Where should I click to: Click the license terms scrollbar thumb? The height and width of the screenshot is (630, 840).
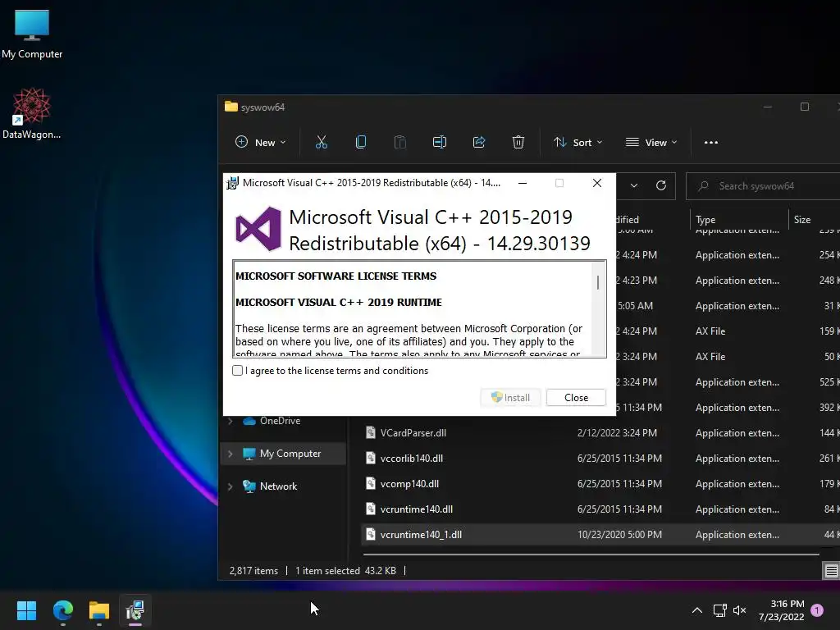point(598,282)
